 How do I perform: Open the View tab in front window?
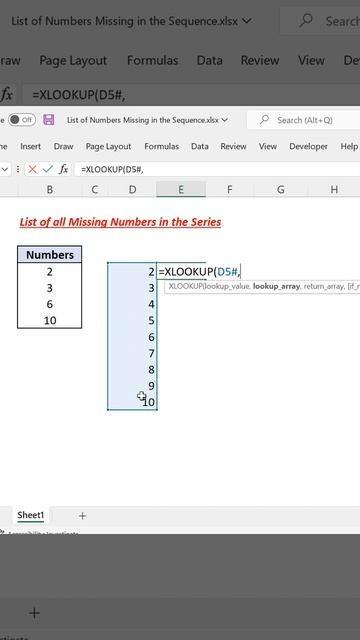(268, 146)
